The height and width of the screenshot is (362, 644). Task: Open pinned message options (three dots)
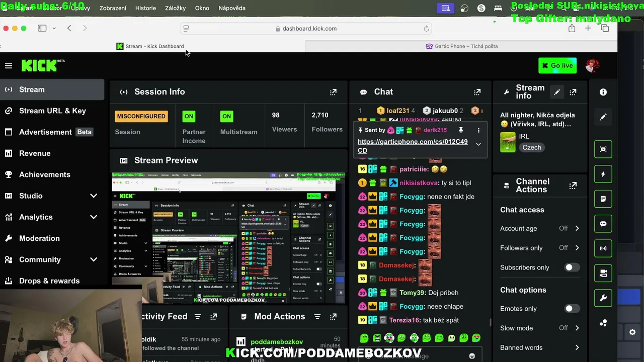[x=478, y=130]
